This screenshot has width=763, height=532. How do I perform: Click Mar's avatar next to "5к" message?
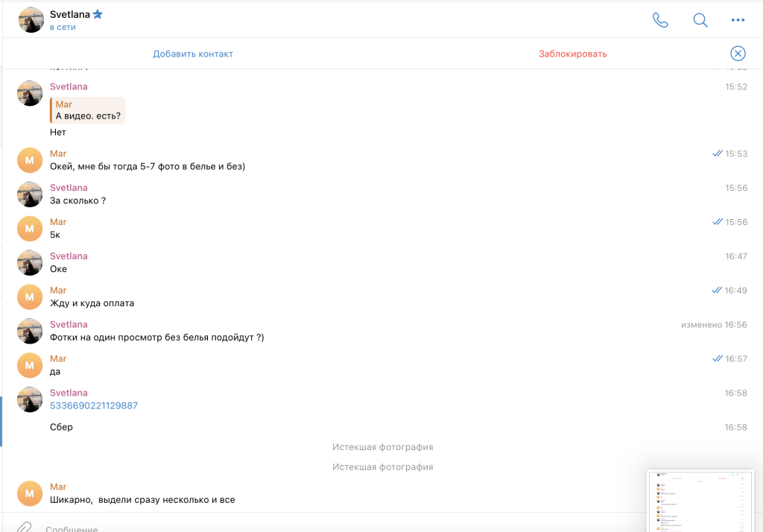coord(30,229)
